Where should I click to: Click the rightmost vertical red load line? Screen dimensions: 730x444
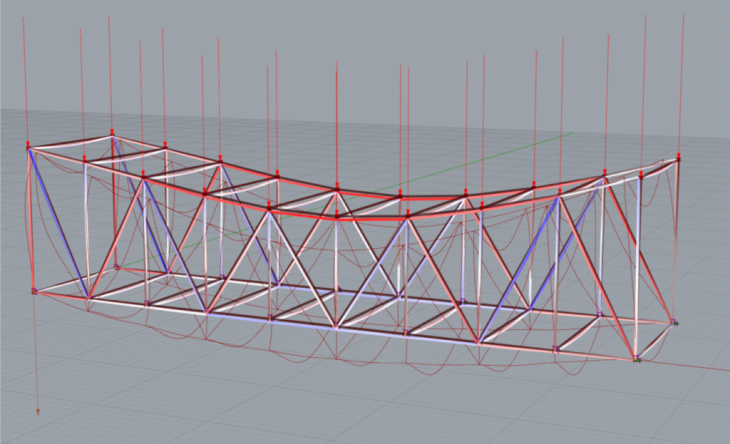[682, 80]
